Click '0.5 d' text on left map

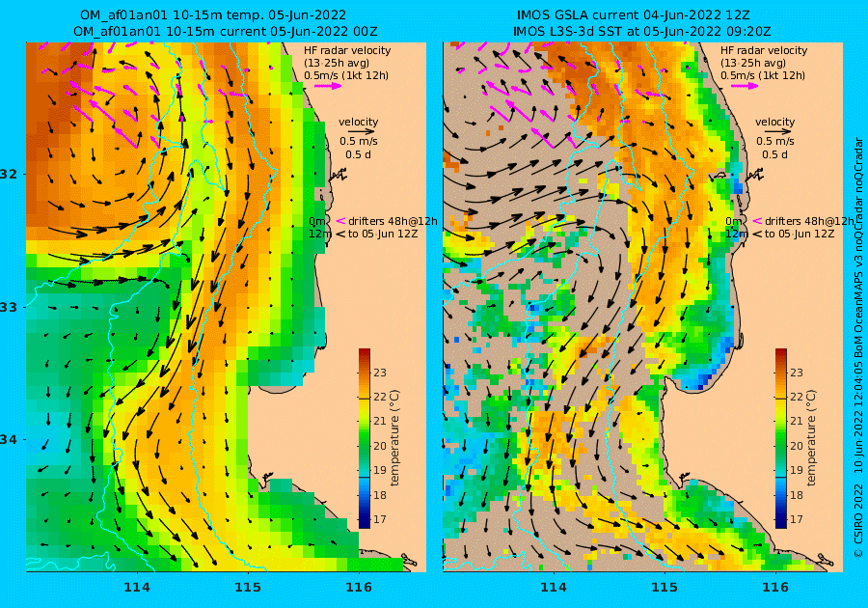tap(358, 154)
